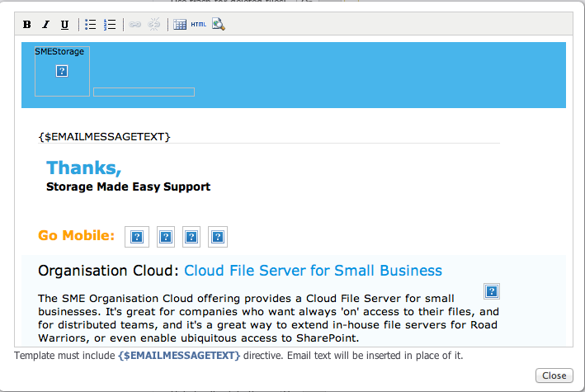Click the third Go Mobile image icon

191,237
